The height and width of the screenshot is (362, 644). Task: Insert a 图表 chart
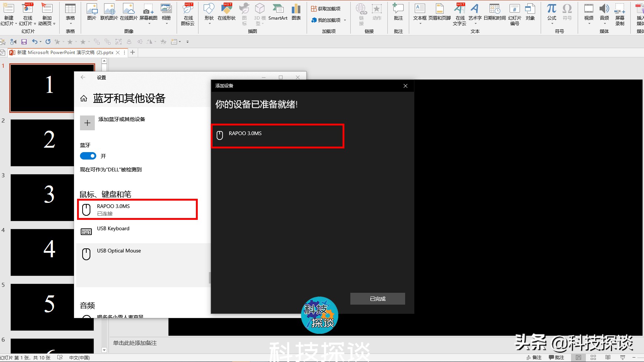click(296, 12)
